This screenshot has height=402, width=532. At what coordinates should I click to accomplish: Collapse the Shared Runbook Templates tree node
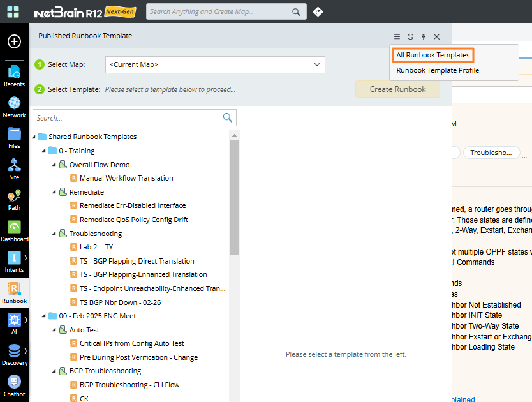point(34,137)
